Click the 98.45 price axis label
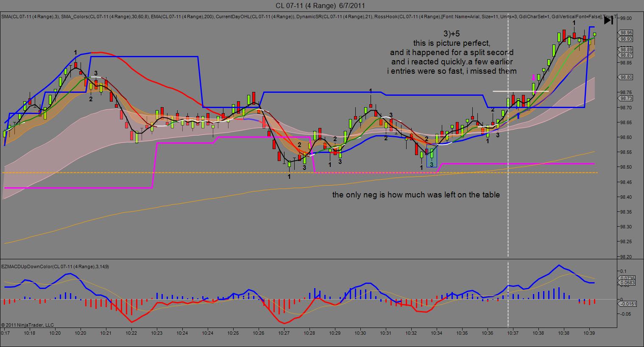644x347 pixels. [x=626, y=182]
